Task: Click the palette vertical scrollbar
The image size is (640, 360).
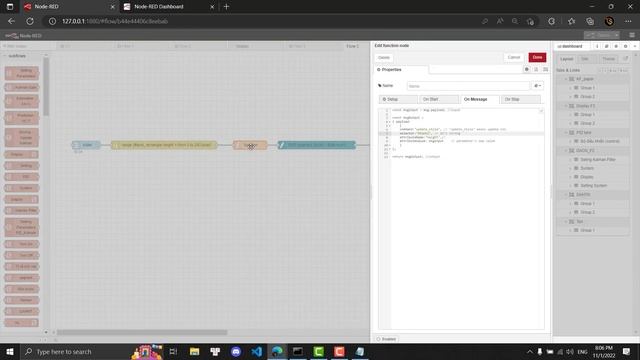Action: (x=46, y=87)
